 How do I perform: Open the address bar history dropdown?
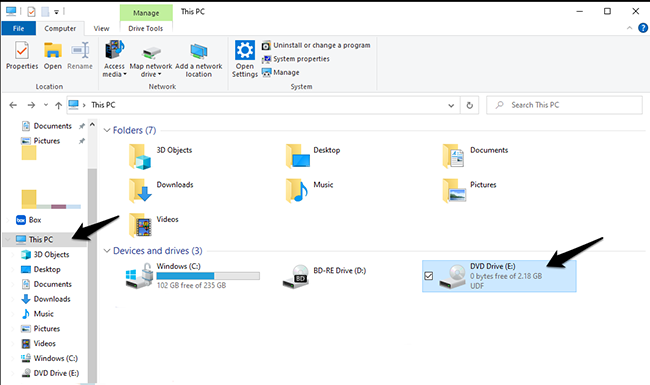click(x=451, y=105)
